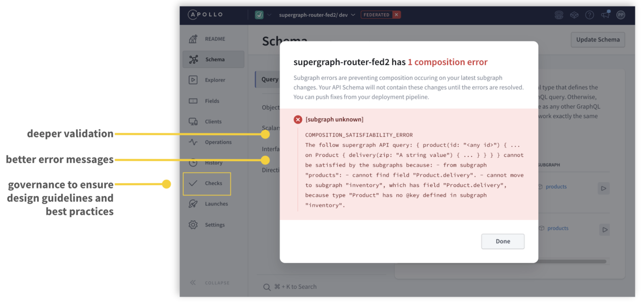Open the megaphone announcements icon
Viewport: 644px width, 304px height.
(605, 14)
